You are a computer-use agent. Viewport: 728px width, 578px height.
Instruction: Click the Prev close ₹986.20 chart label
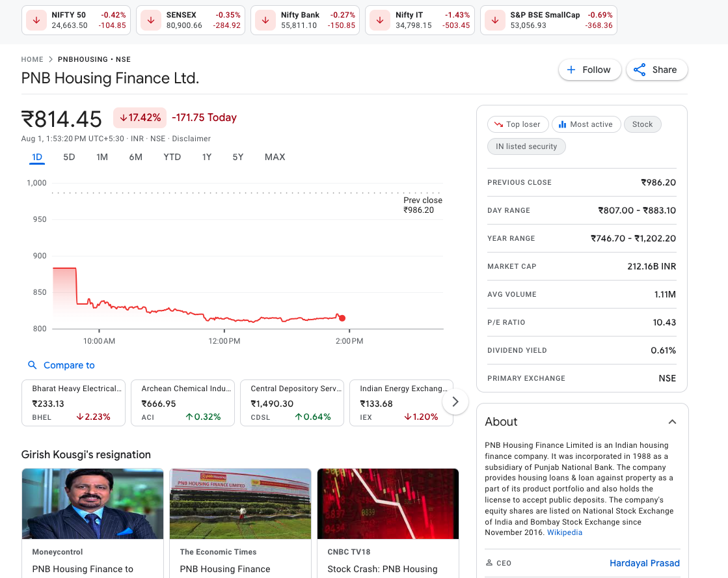coord(422,205)
